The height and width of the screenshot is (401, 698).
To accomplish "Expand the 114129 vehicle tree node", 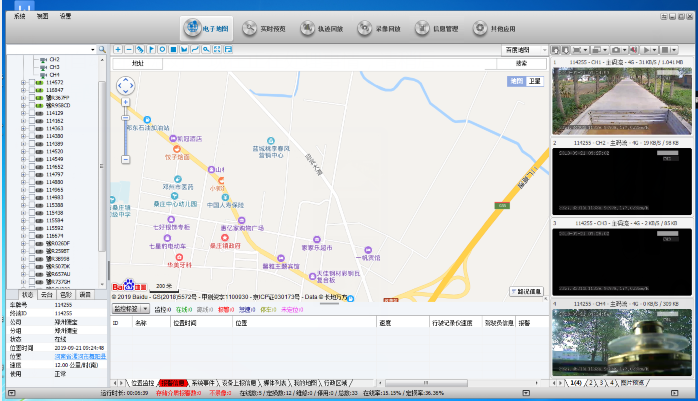I will coord(22,113).
